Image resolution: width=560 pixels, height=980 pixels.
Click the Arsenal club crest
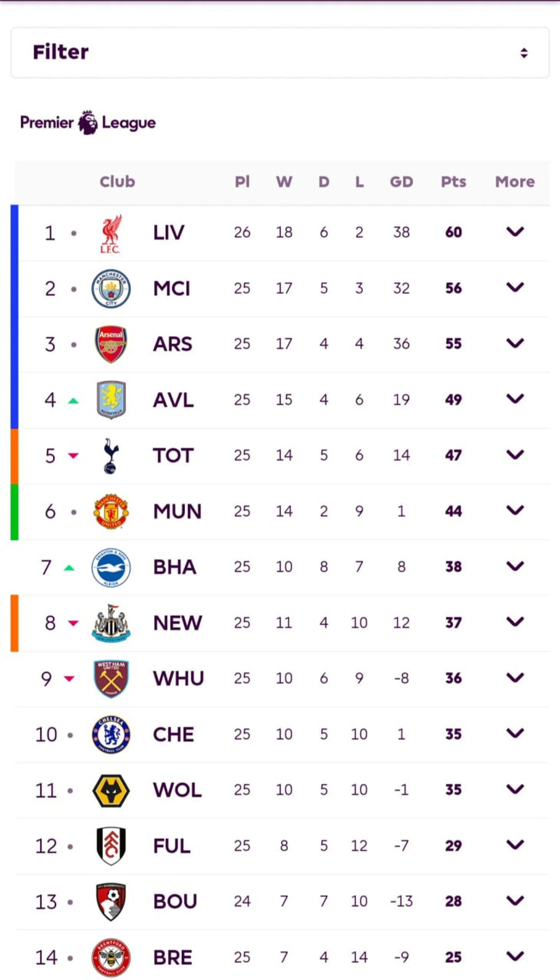click(x=111, y=344)
